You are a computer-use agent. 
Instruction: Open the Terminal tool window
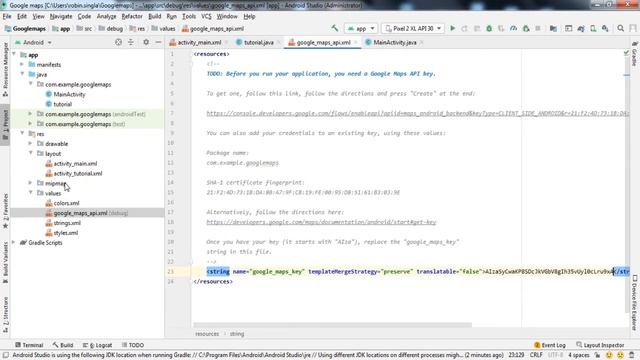coord(29,345)
